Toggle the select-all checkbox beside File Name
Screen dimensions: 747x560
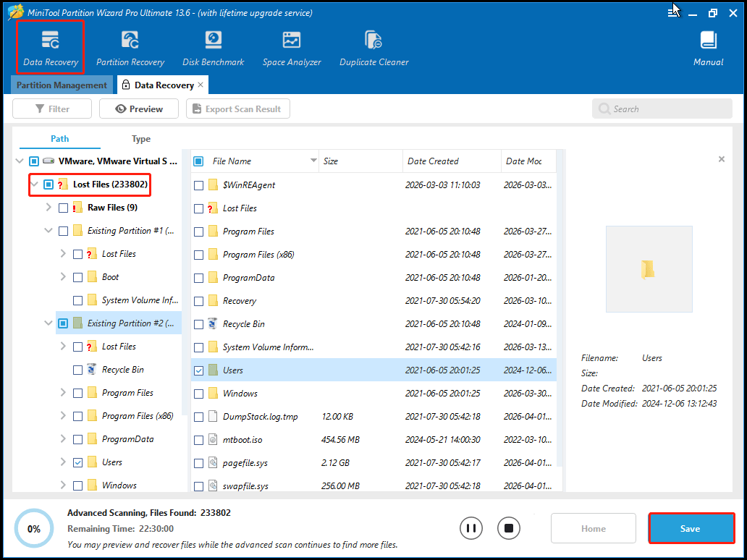coord(198,161)
